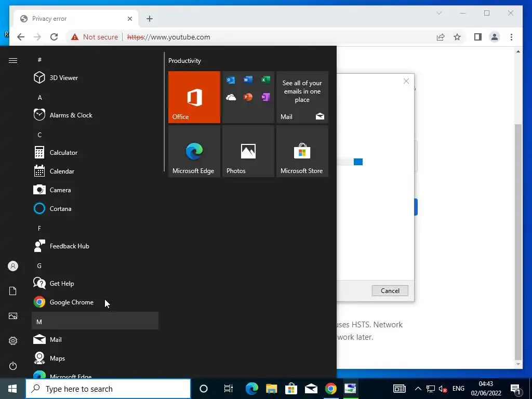Click the Not secure warning
Viewport: 532px width, 399px height.
(95, 37)
